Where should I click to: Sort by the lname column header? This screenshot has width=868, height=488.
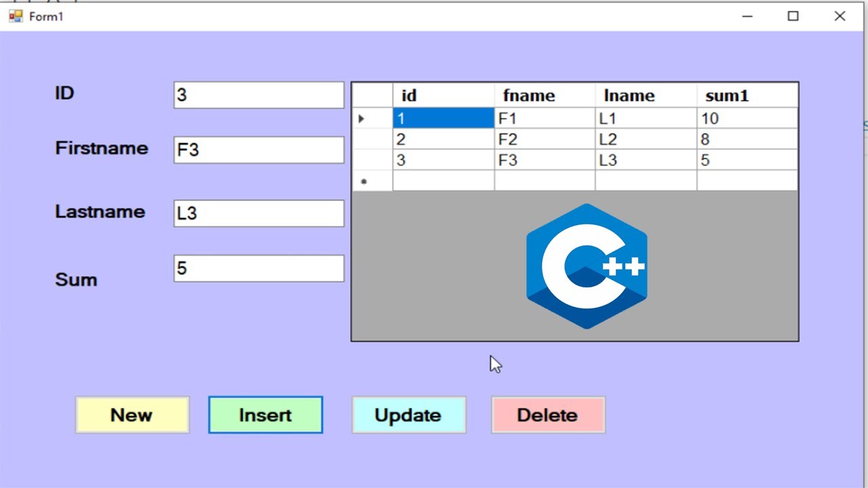click(646, 96)
